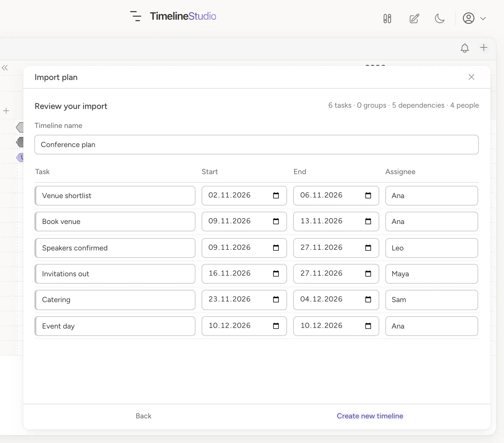Click the 04.12.2026 end date text

pos(321,299)
